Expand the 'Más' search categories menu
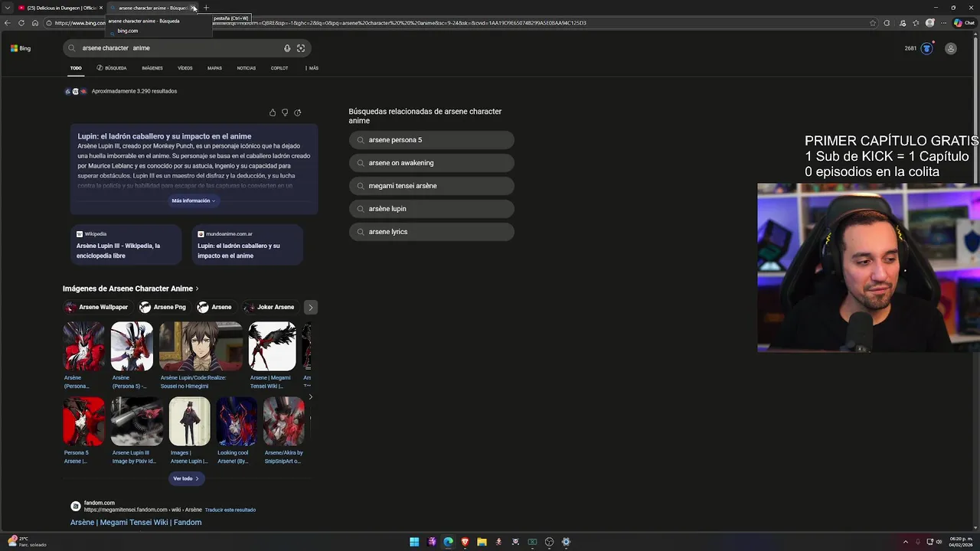980x551 pixels. [312, 68]
